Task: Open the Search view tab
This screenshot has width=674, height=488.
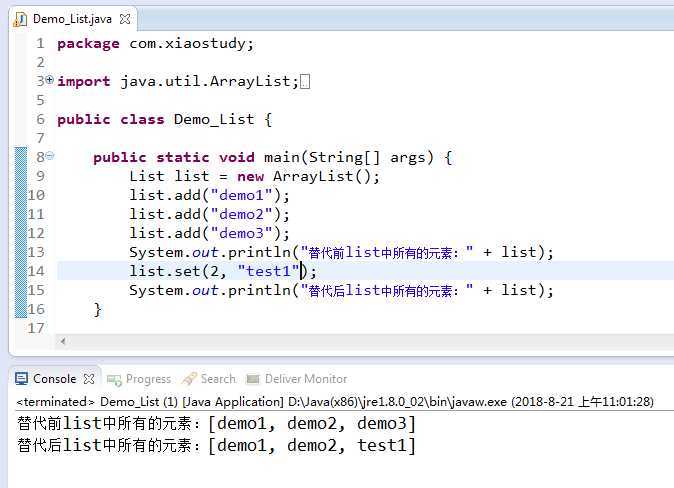Action: tap(209, 379)
